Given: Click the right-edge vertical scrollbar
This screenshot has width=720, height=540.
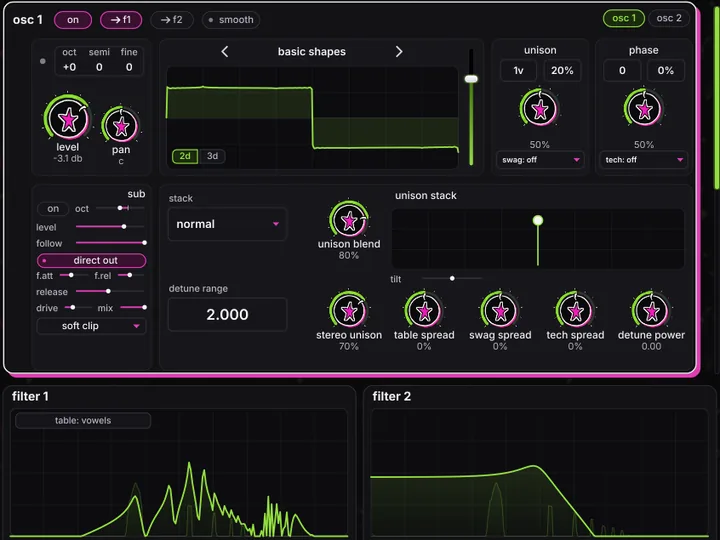Looking at the screenshot, I should pyautogui.click(x=717, y=96).
